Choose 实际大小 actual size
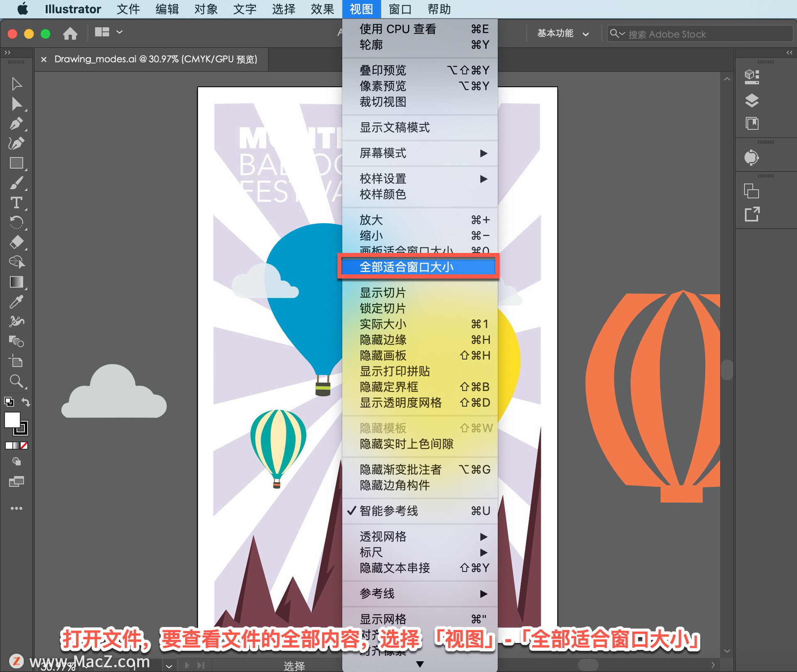The image size is (797, 672). point(420,324)
